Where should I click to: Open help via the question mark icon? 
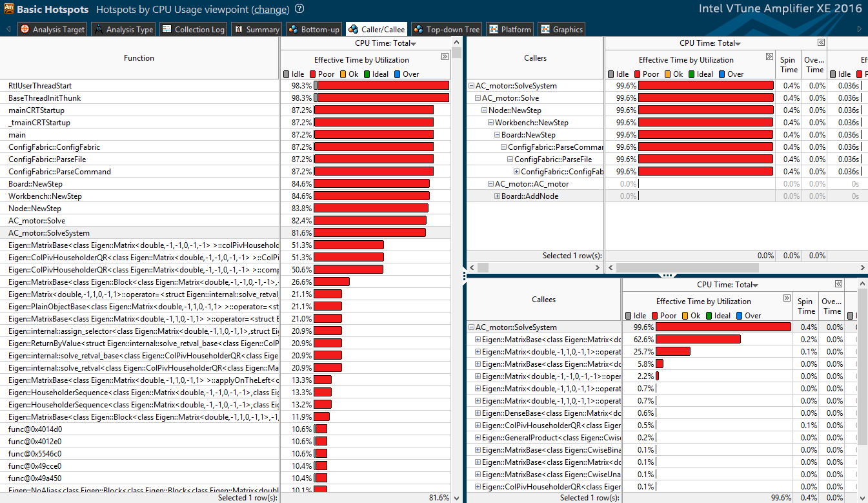click(299, 10)
